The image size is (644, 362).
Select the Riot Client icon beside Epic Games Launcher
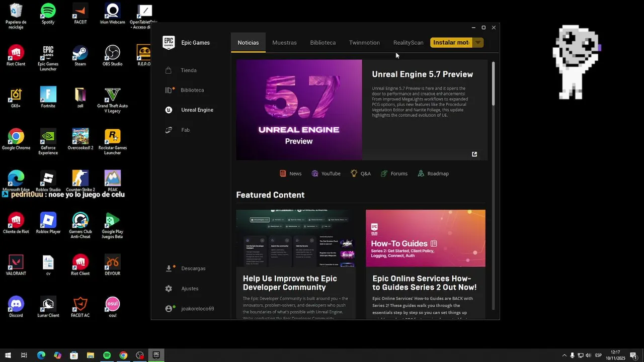click(16, 56)
